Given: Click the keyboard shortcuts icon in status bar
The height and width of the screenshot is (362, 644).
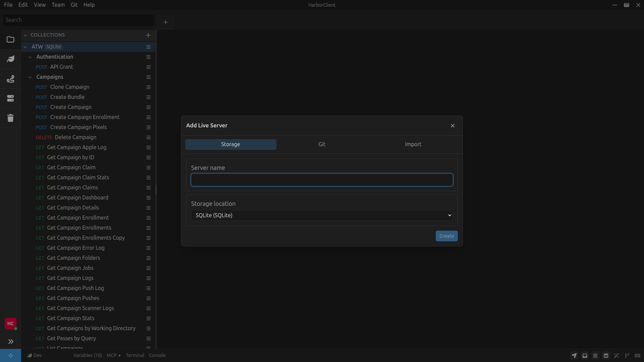Looking at the screenshot, I should (x=637, y=355).
